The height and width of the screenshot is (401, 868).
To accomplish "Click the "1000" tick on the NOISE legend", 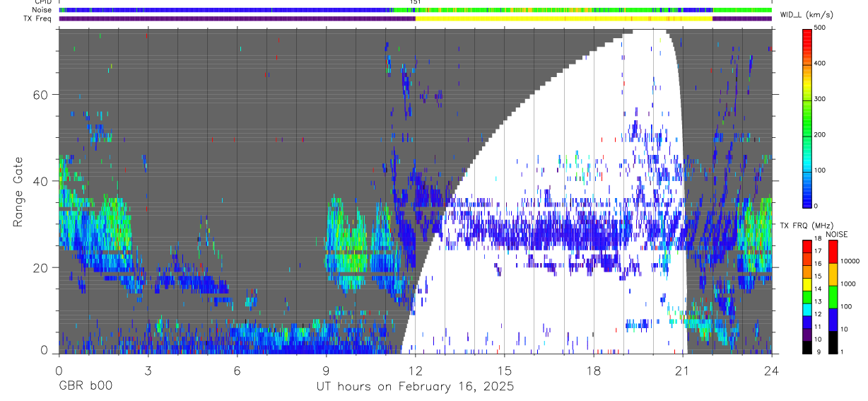I will click(x=848, y=284).
